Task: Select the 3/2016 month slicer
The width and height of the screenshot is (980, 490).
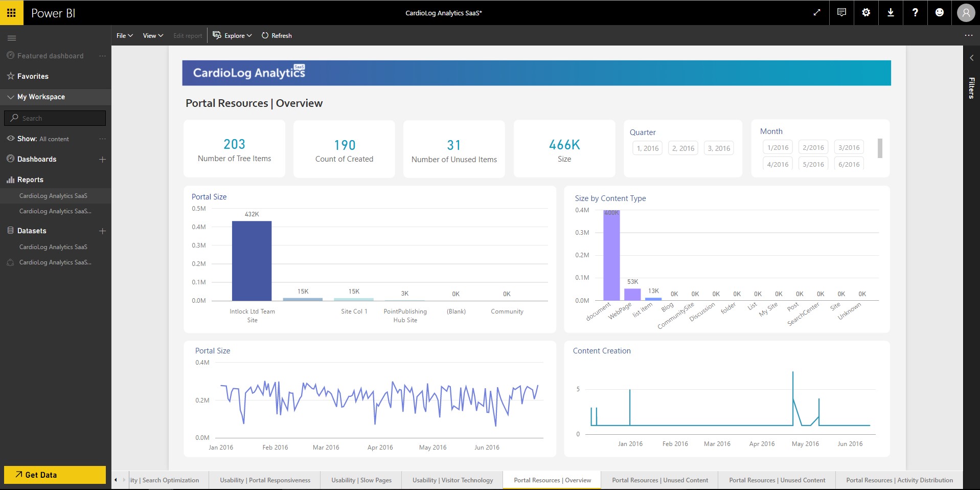Action: (849, 147)
